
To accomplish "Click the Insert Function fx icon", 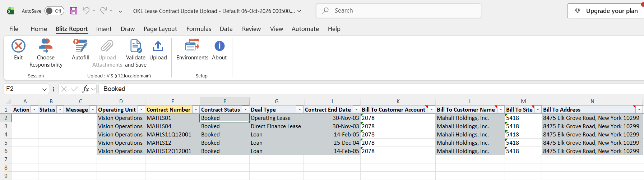I will (x=85, y=89).
